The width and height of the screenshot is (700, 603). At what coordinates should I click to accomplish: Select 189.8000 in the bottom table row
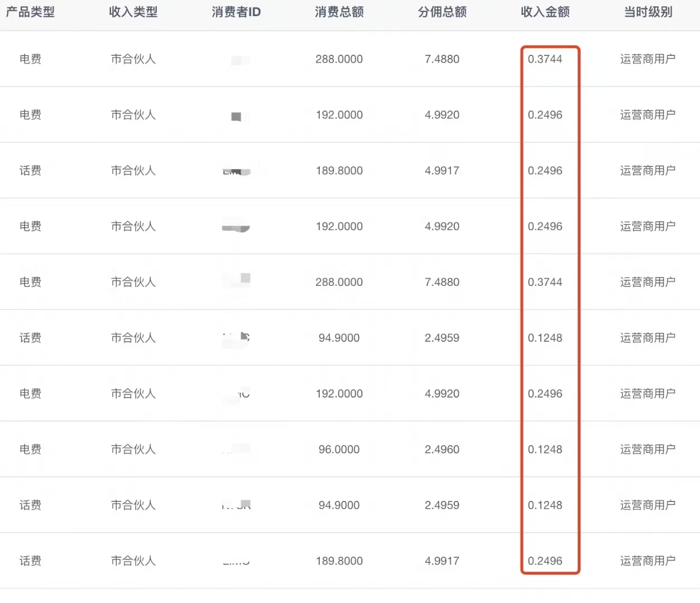pos(339,561)
